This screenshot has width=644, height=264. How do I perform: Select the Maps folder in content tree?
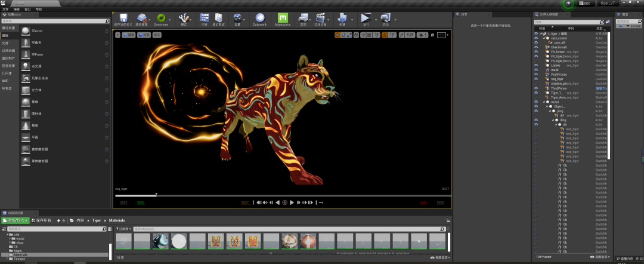point(18,250)
